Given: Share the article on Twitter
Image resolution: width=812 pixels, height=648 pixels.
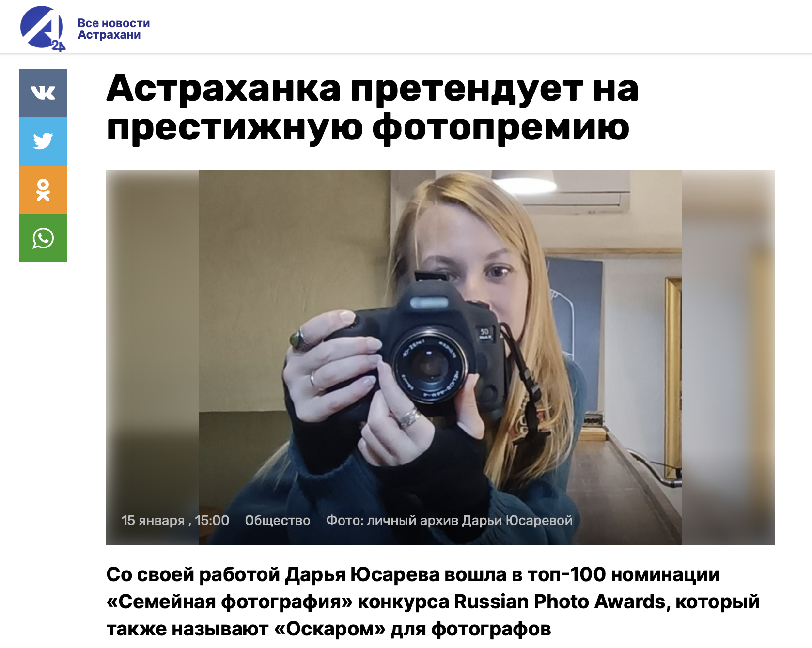Looking at the screenshot, I should [x=43, y=141].
